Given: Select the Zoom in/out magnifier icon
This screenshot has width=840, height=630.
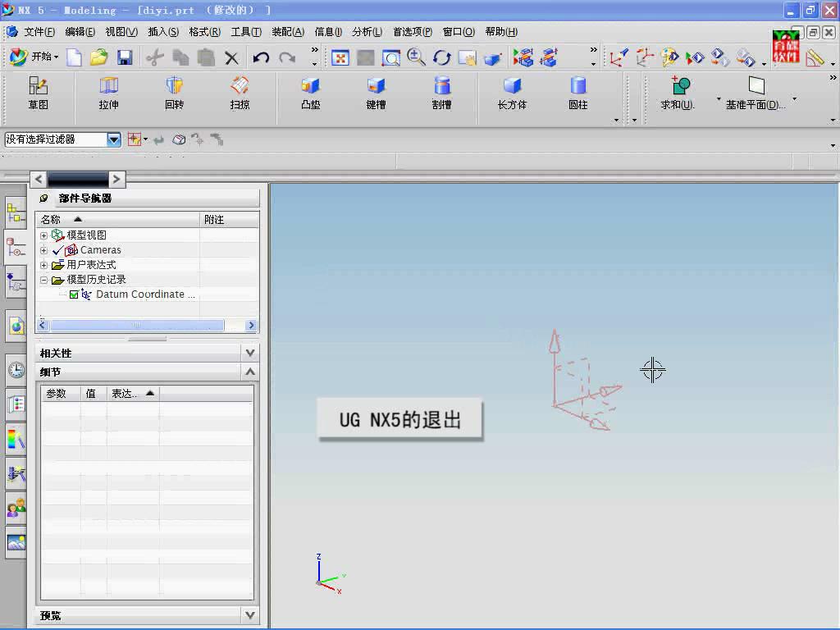Looking at the screenshot, I should pyautogui.click(x=416, y=57).
